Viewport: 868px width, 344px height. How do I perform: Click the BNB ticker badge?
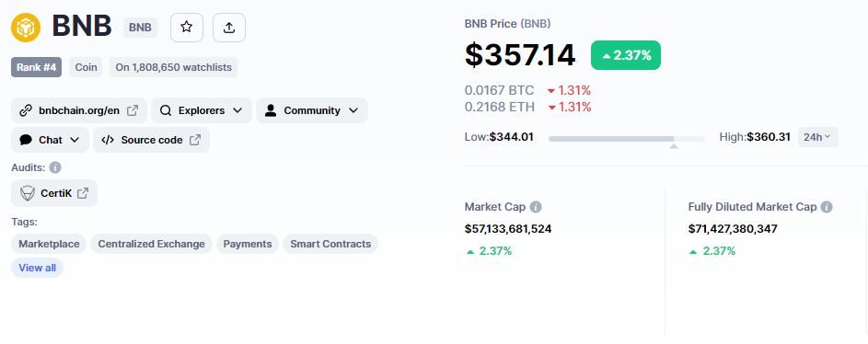point(140,27)
